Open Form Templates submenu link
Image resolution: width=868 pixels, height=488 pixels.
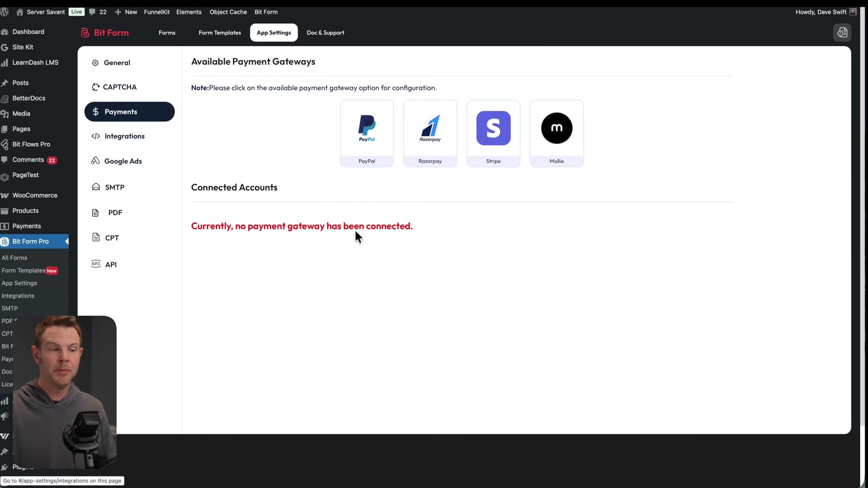pos(24,270)
